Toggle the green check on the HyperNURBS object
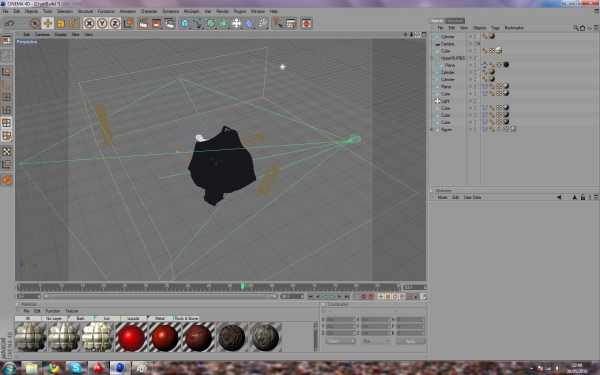 pos(478,58)
